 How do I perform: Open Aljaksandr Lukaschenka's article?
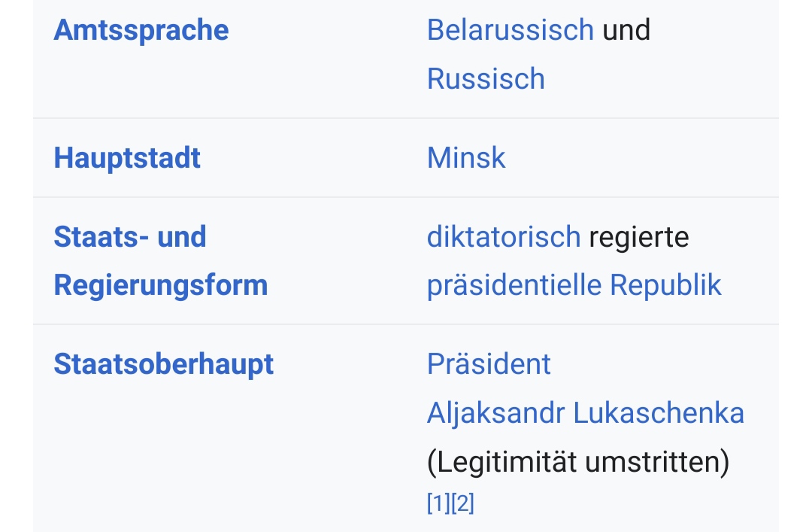[x=585, y=413]
